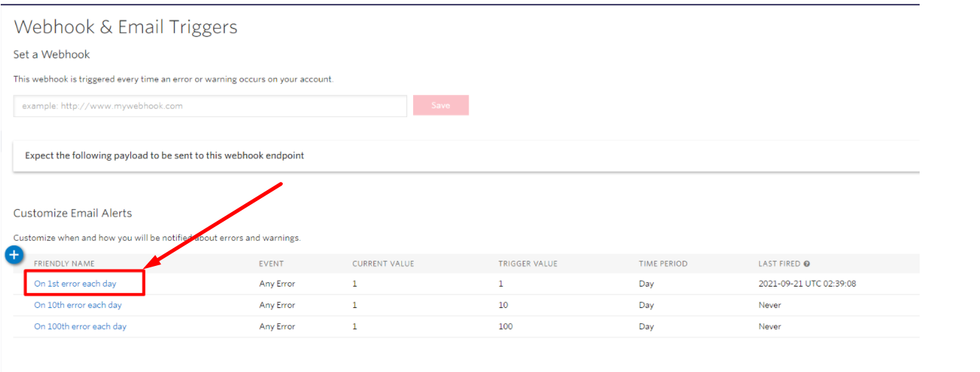
Task: Open the 'On 100th error each day' alert
Action: tap(80, 326)
